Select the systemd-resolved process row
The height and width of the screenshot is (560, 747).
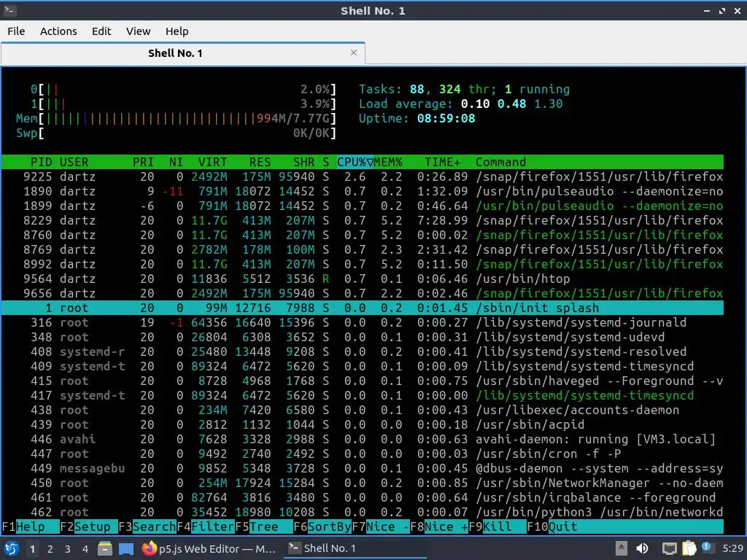[363, 351]
